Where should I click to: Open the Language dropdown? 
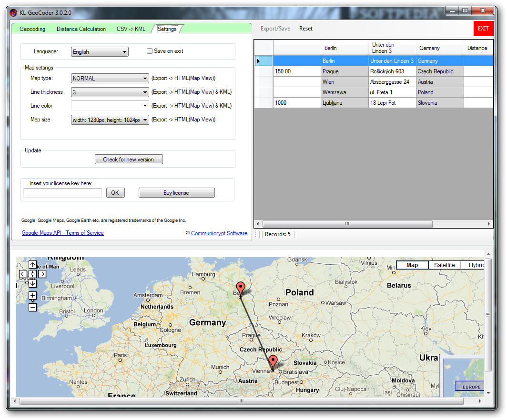100,52
